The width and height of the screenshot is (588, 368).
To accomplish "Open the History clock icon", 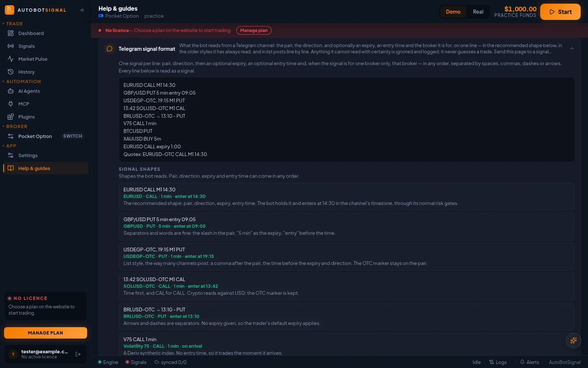I will pyautogui.click(x=11, y=72).
